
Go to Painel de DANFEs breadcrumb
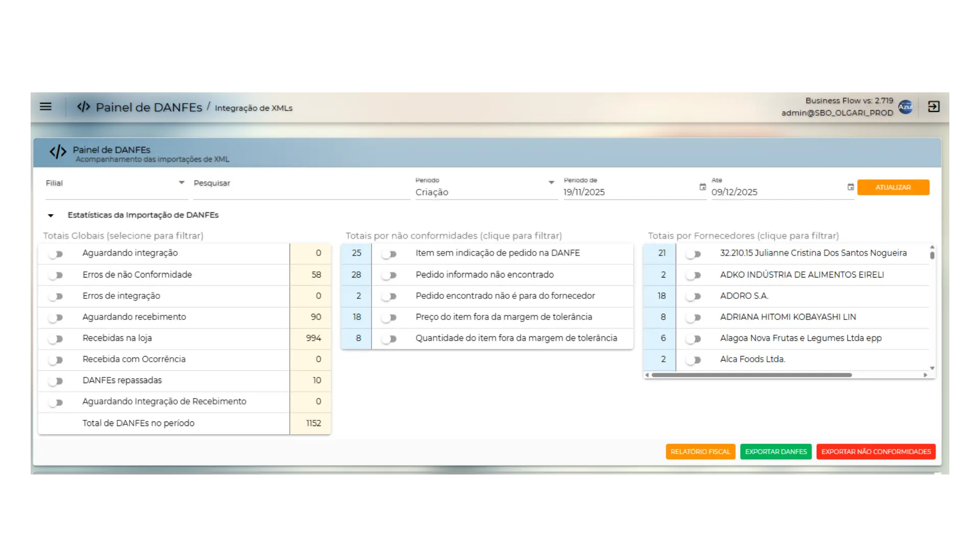(x=149, y=107)
